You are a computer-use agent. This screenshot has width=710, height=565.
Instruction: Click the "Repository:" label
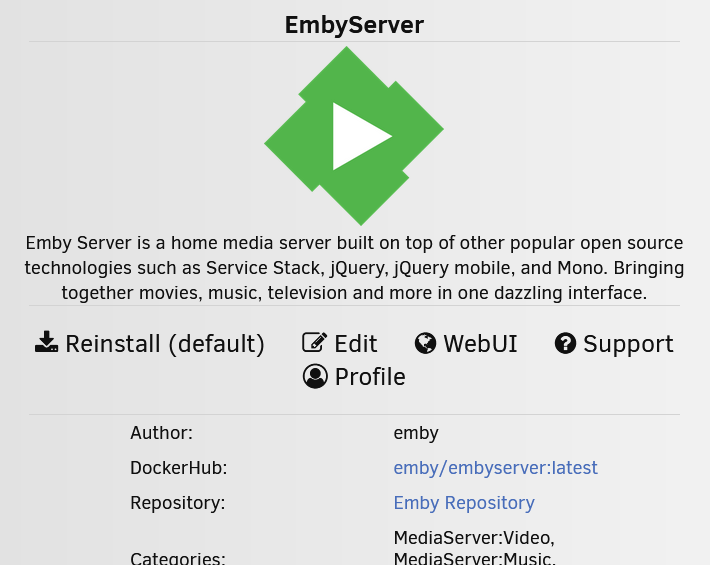click(178, 503)
